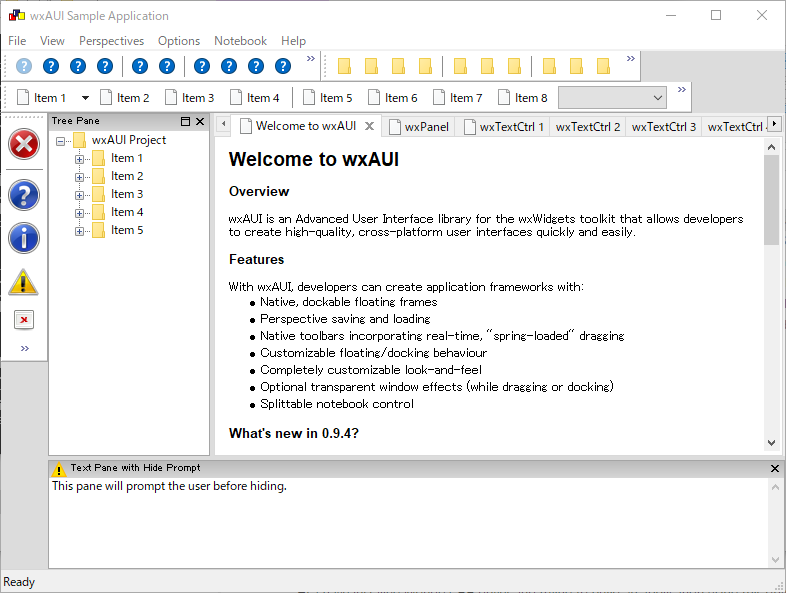Image resolution: width=786 pixels, height=593 pixels.
Task: Click the folder icon beside tree Item 4
Action: [x=99, y=213]
